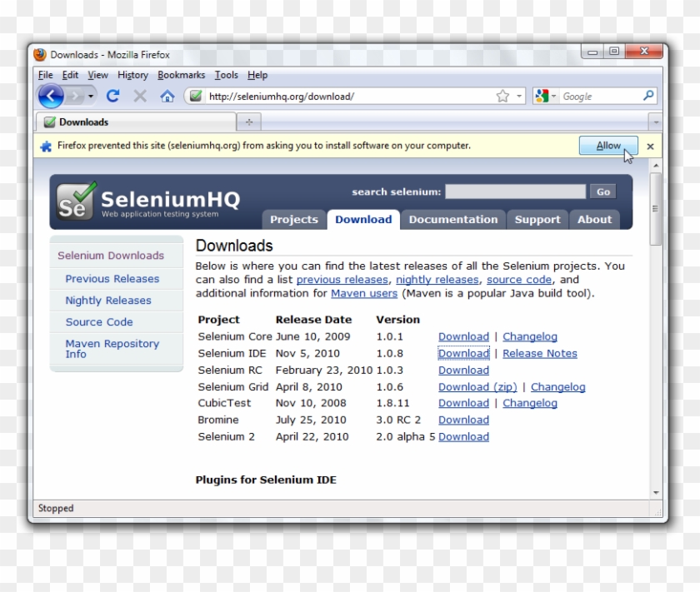This screenshot has height=592, width=700.
Task: Switch to the Support navigation tab
Action: [x=537, y=219]
